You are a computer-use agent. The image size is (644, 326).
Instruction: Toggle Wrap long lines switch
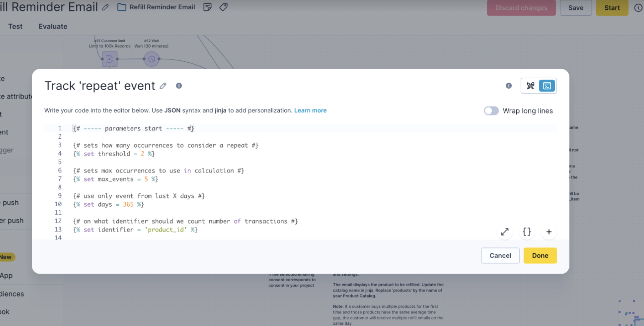[491, 111]
